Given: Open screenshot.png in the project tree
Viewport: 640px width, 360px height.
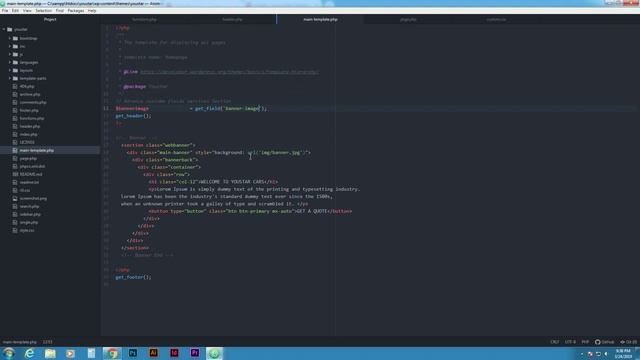Looking at the screenshot, I should [x=33, y=198].
